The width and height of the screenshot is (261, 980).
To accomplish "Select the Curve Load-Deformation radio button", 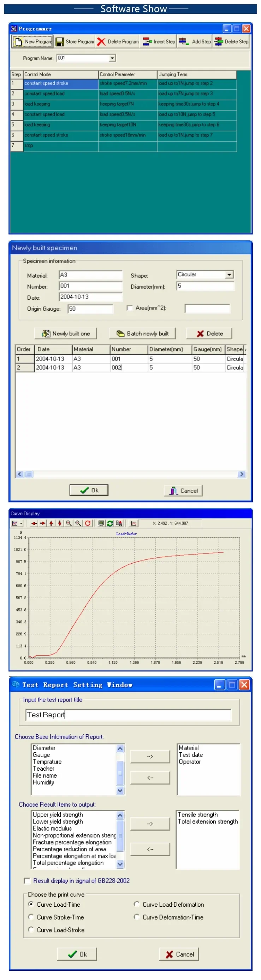I will (x=136, y=904).
